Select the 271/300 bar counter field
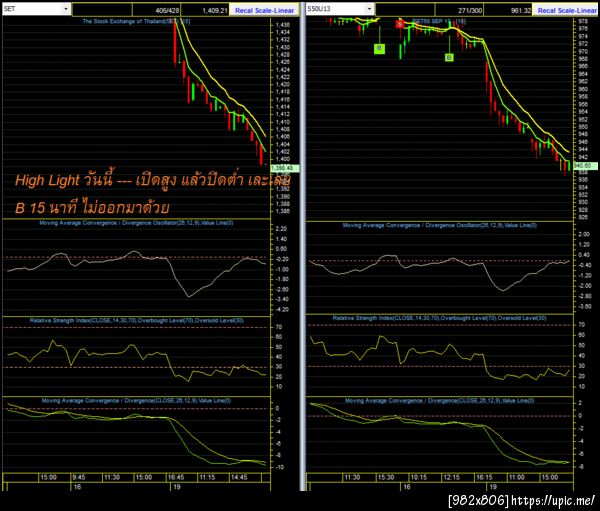 [459, 10]
